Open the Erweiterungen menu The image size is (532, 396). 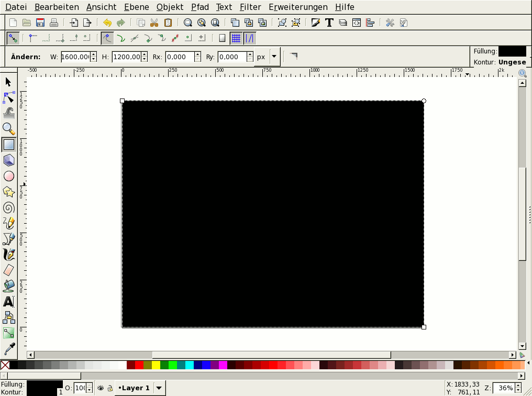pyautogui.click(x=298, y=7)
